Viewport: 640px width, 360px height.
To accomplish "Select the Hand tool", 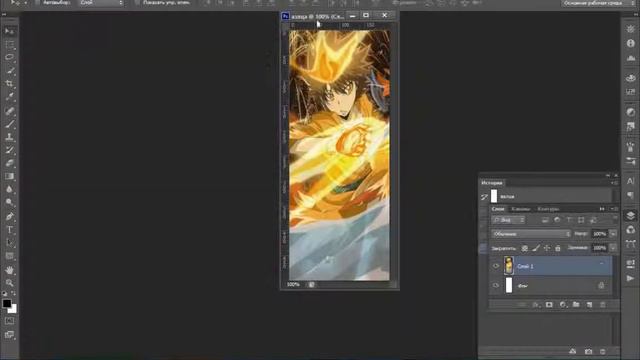I will (9, 270).
